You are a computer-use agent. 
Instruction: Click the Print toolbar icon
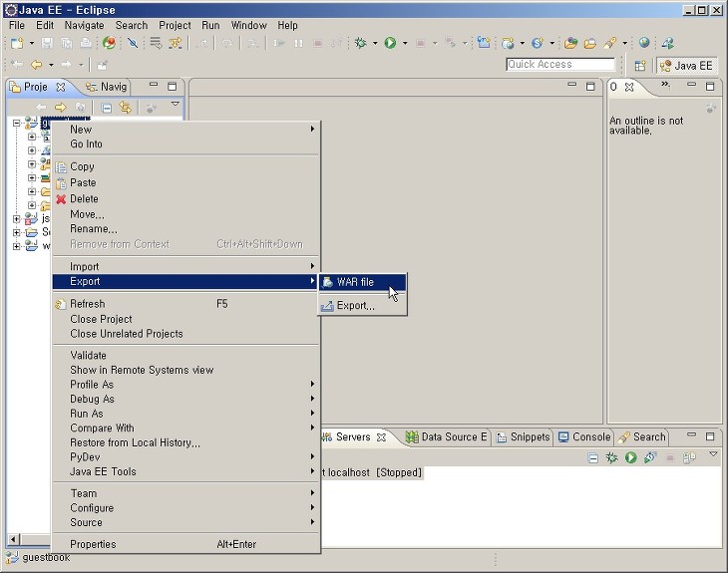pyautogui.click(x=86, y=43)
